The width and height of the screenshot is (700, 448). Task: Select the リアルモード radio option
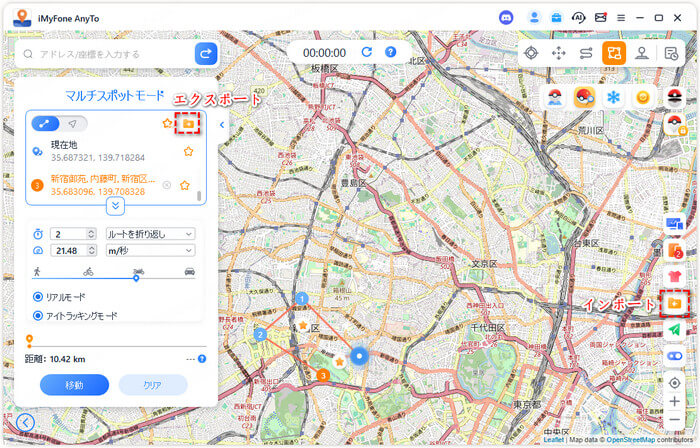(38, 297)
